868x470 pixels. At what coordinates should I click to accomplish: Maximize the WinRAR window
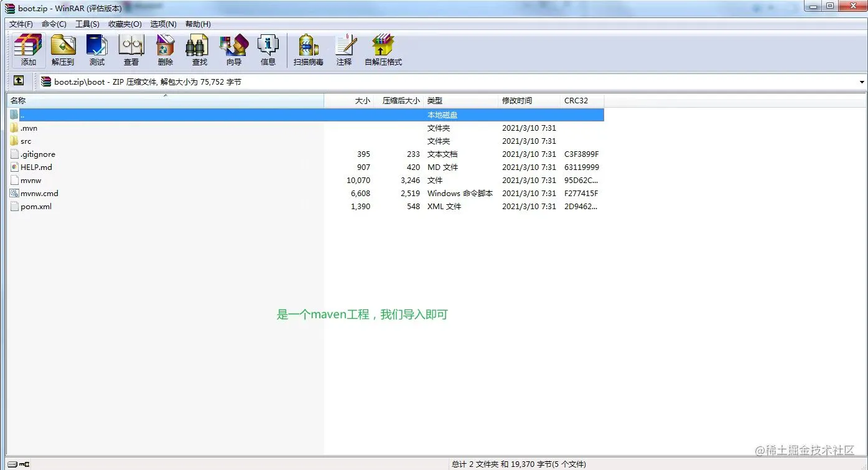[830, 6]
